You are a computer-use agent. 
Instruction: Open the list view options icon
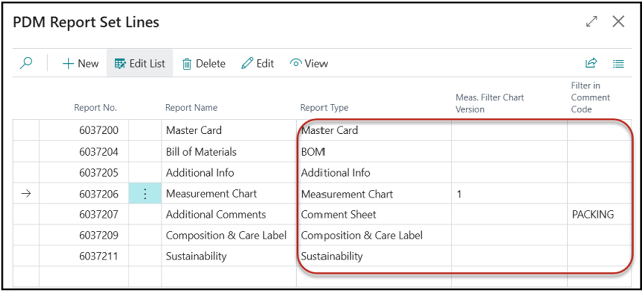click(x=618, y=64)
